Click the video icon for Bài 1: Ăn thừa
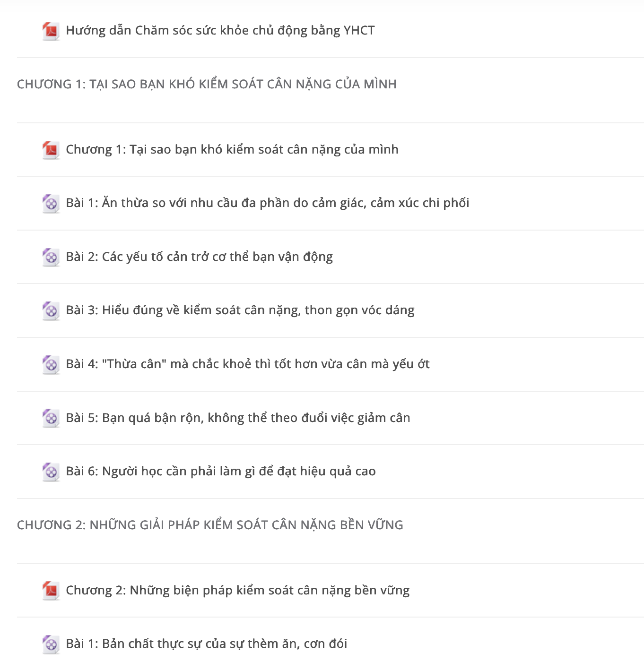Viewport: 644px width, 670px height. coord(51,204)
